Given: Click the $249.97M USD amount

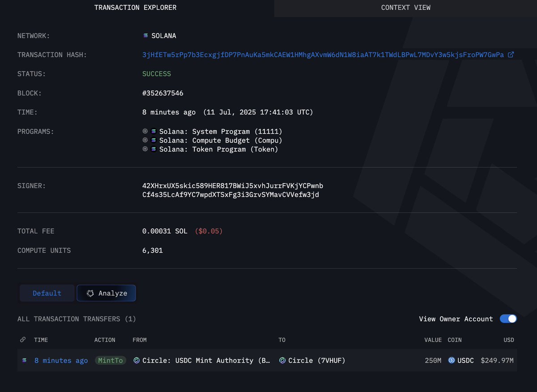Looking at the screenshot, I should (497, 360).
